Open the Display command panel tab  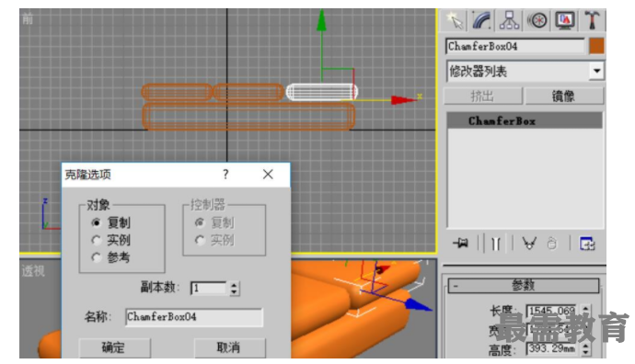pos(565,20)
